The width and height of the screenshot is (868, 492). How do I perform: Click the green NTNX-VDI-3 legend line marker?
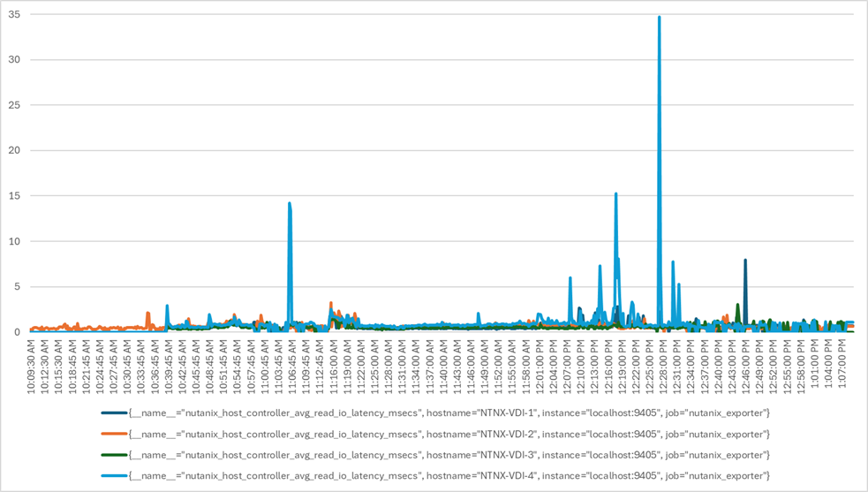coord(114,455)
